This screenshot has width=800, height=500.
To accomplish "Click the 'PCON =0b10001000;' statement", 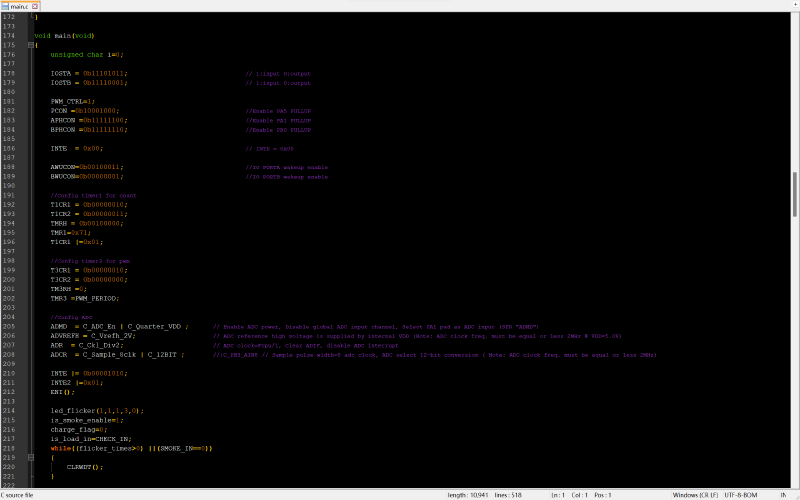I will click(85, 111).
